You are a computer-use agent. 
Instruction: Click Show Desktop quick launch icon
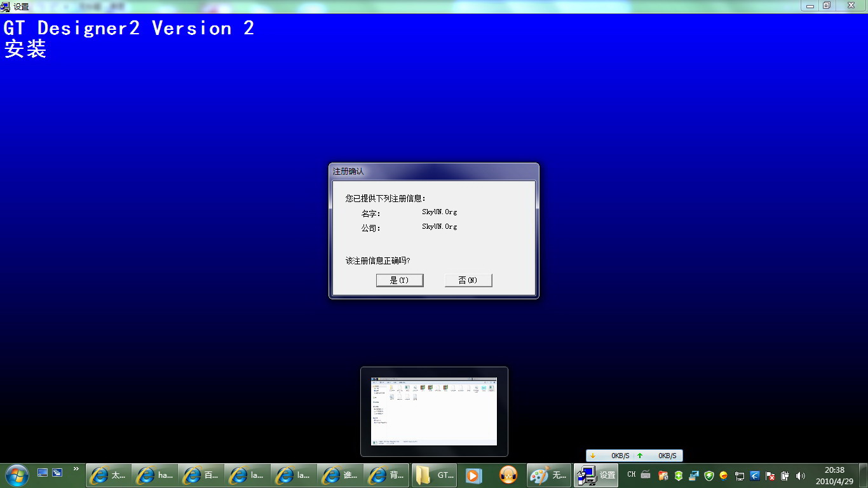tap(43, 472)
